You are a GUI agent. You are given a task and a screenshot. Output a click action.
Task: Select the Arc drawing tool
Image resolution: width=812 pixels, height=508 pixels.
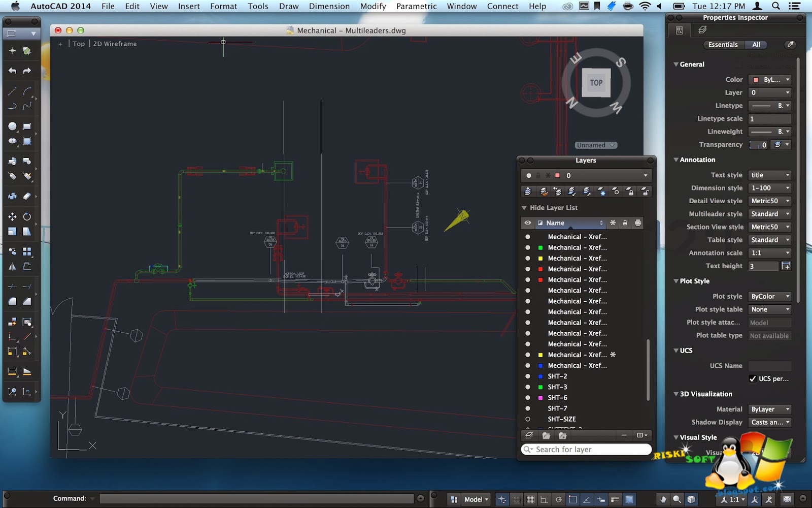pos(27,91)
